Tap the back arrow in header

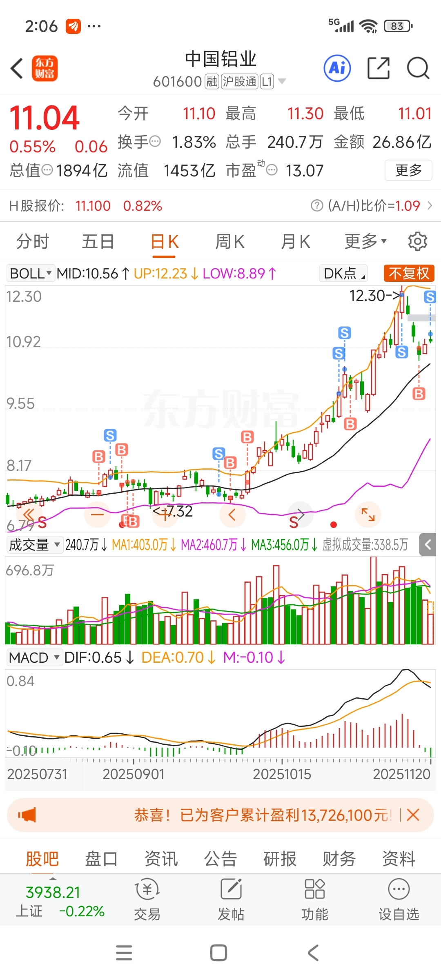16,68
